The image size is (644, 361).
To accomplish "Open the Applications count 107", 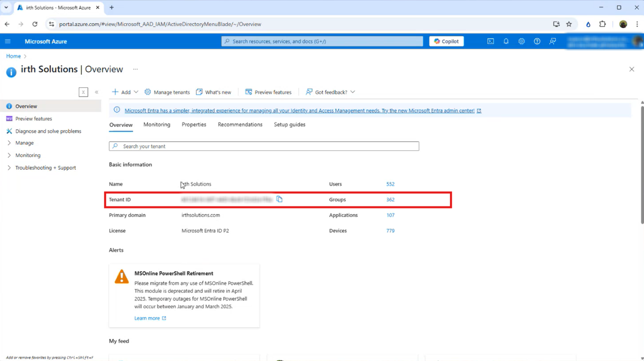I will tap(390, 215).
